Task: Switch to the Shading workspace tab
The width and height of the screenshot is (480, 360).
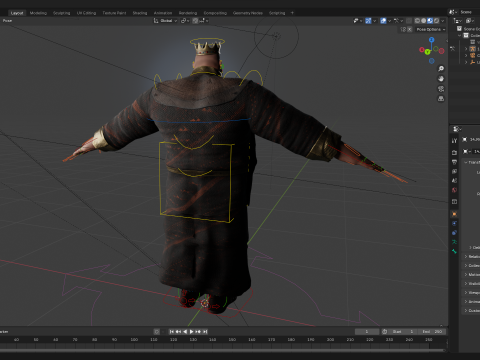Action: coord(140,13)
